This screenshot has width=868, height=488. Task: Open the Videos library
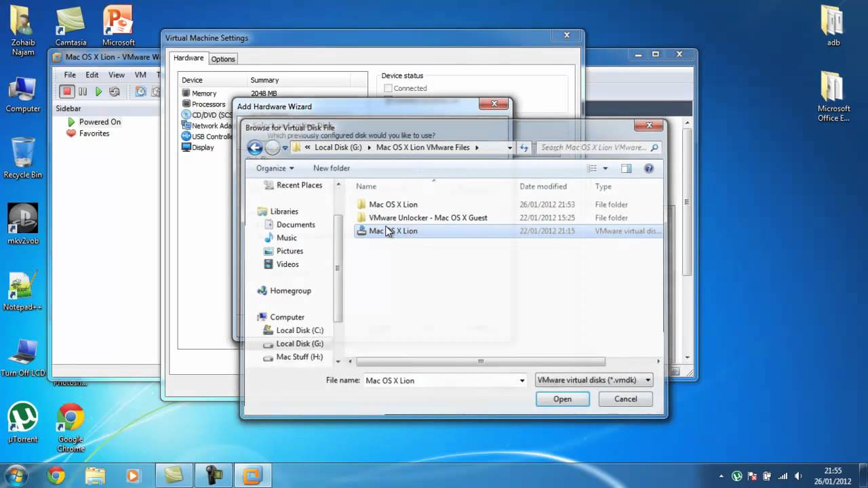point(287,264)
